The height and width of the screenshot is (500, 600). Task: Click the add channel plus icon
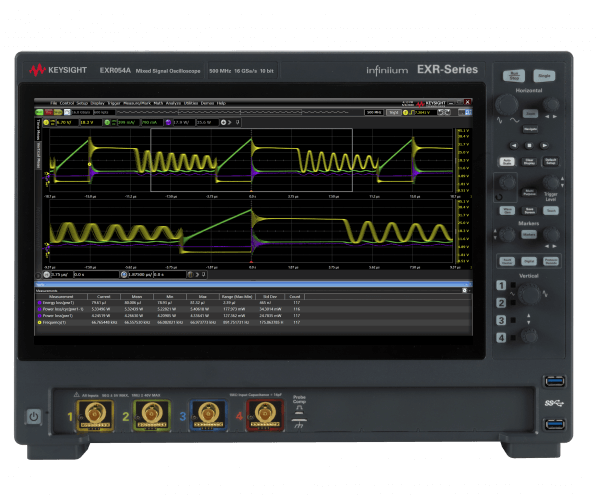[x=223, y=122]
